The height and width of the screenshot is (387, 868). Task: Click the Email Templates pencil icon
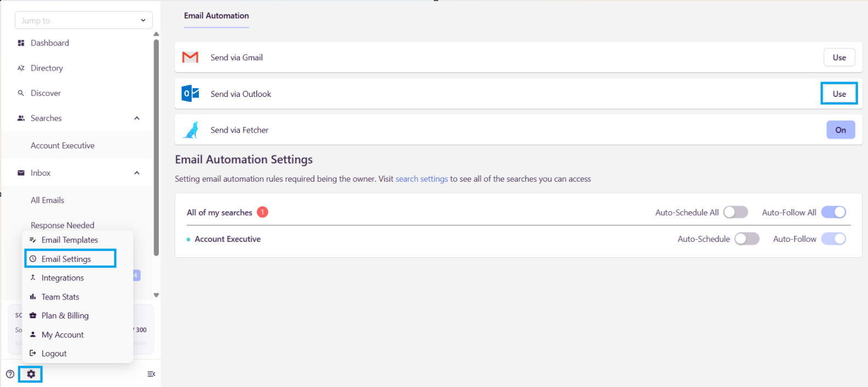(x=33, y=240)
